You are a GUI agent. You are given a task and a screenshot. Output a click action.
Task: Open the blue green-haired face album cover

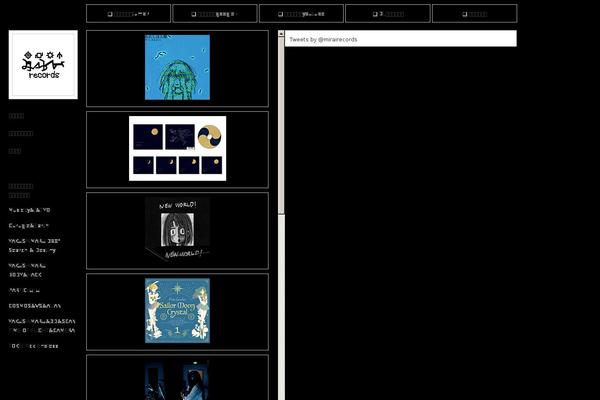click(177, 67)
